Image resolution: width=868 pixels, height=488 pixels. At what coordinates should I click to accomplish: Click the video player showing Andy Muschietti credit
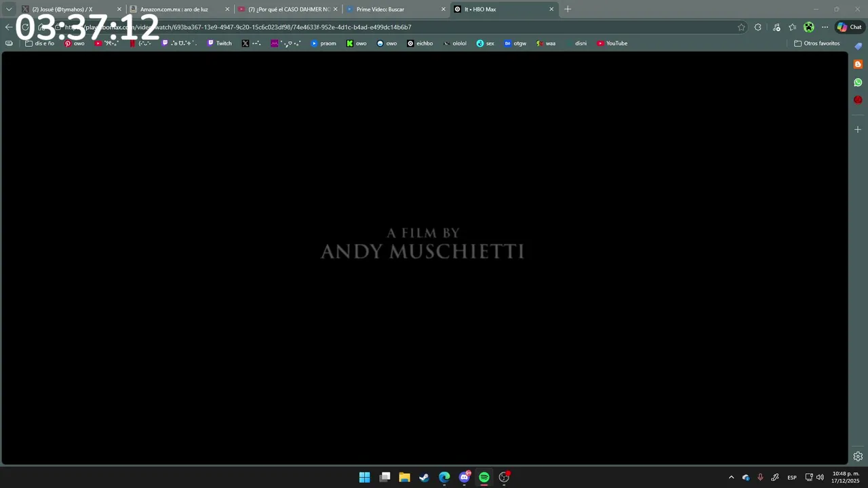(425, 258)
